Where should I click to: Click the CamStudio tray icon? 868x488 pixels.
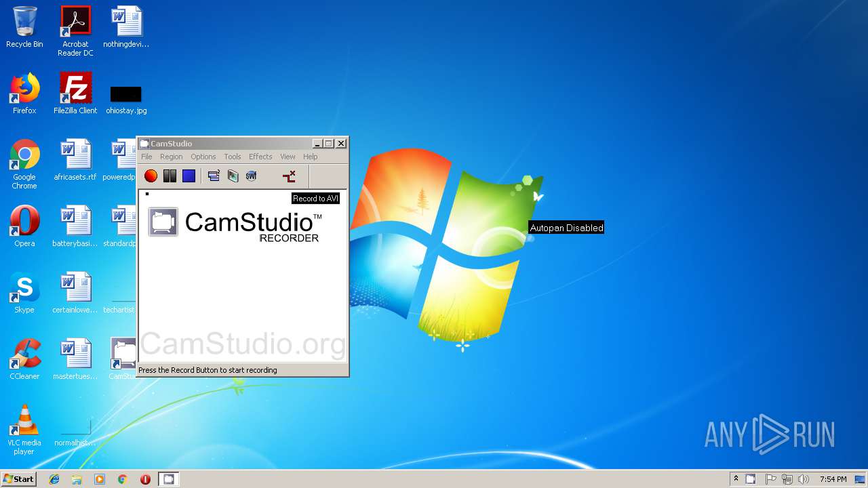click(751, 479)
